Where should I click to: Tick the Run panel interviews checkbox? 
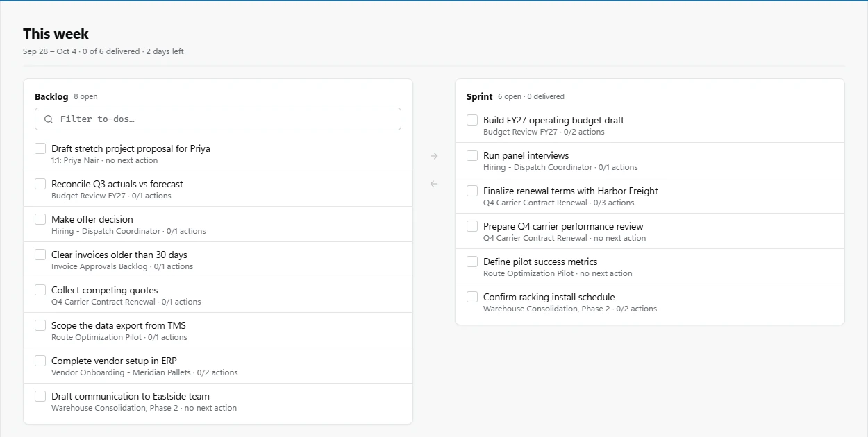(472, 155)
